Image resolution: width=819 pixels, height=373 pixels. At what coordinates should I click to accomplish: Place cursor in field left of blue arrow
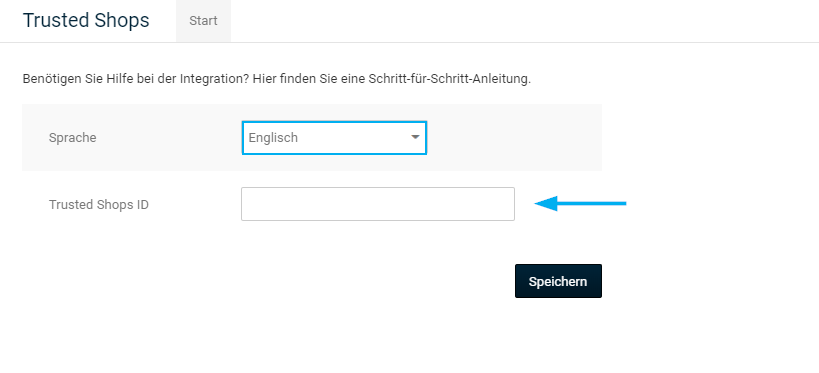[378, 204]
